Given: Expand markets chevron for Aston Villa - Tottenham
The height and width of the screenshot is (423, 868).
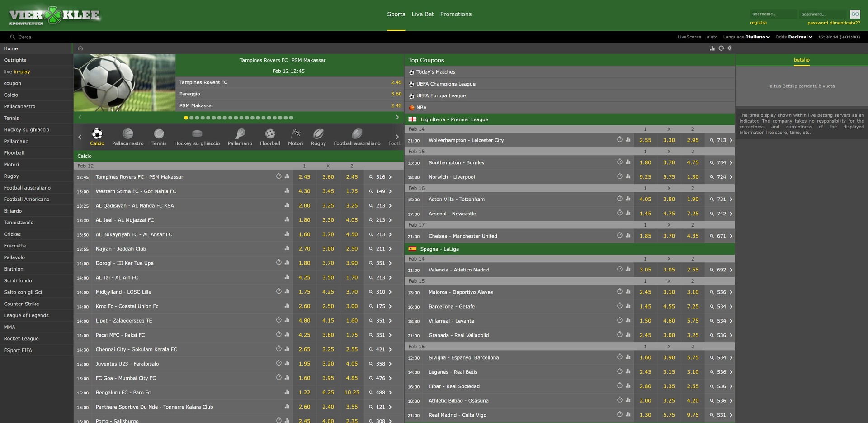Looking at the screenshot, I should 731,200.
